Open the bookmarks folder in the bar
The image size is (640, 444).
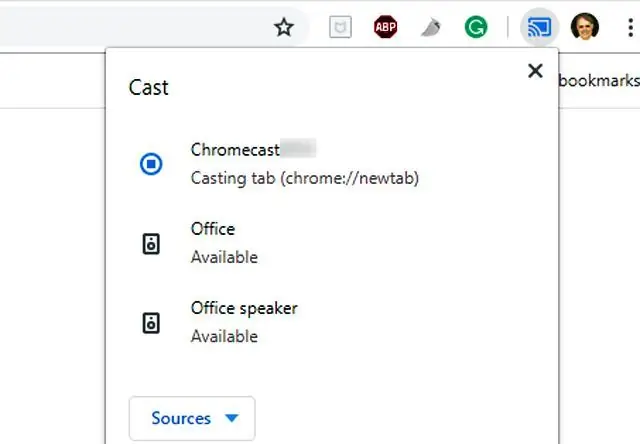[x=599, y=80]
